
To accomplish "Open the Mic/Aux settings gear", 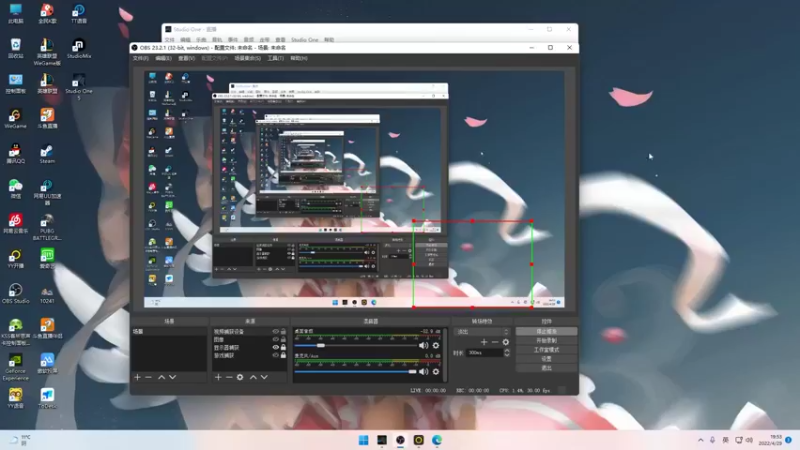I will click(436, 371).
